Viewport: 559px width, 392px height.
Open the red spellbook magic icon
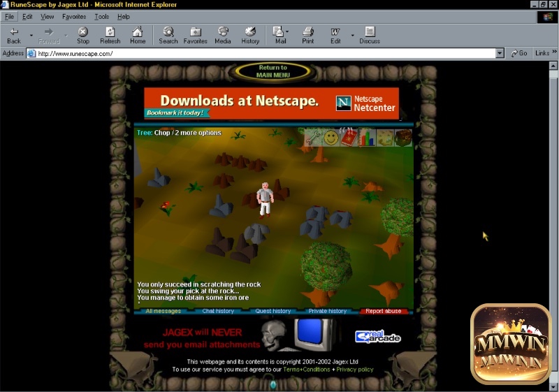tap(349, 138)
